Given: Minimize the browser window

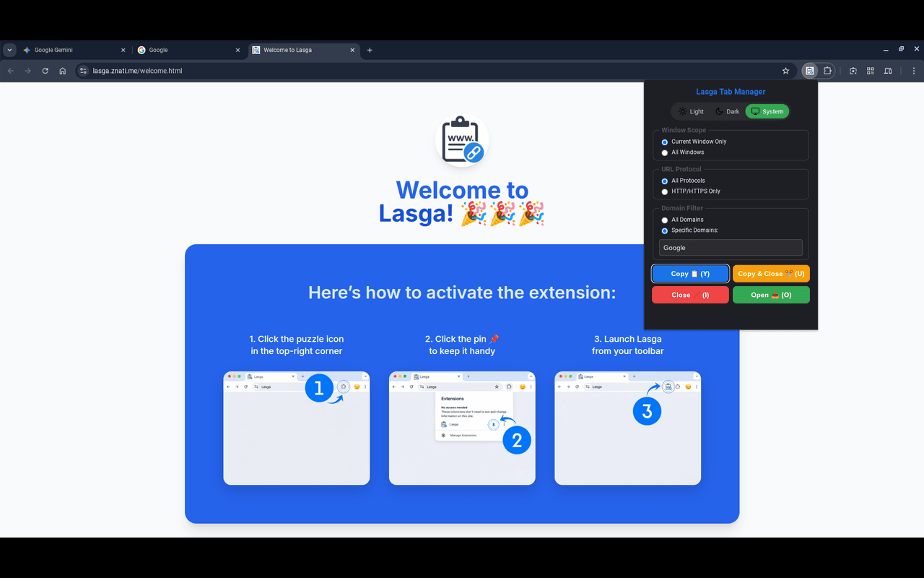Looking at the screenshot, I should tap(886, 50).
